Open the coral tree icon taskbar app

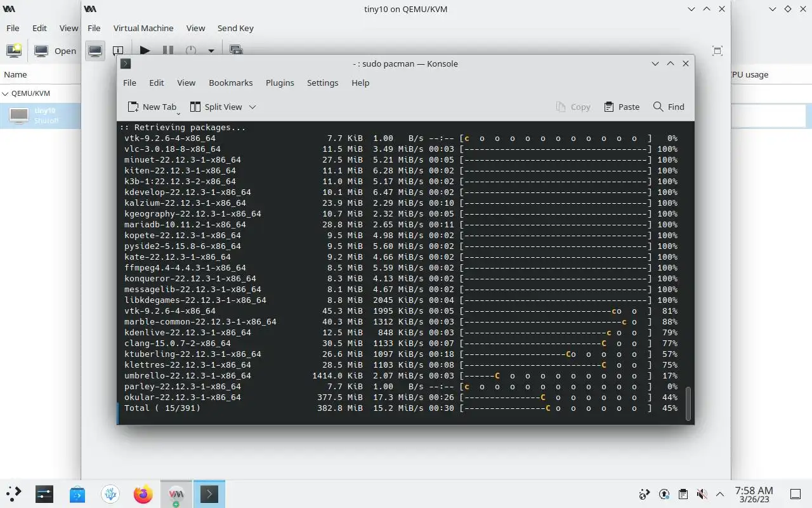110,493
